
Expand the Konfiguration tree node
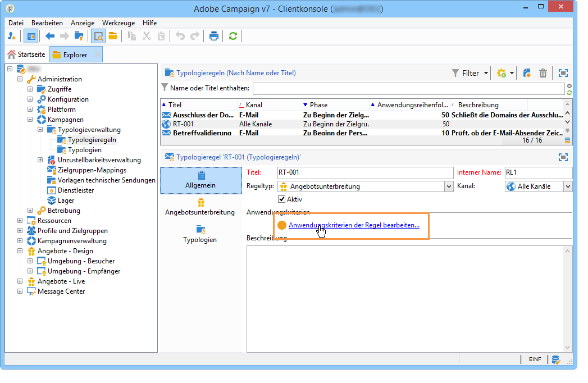point(30,99)
